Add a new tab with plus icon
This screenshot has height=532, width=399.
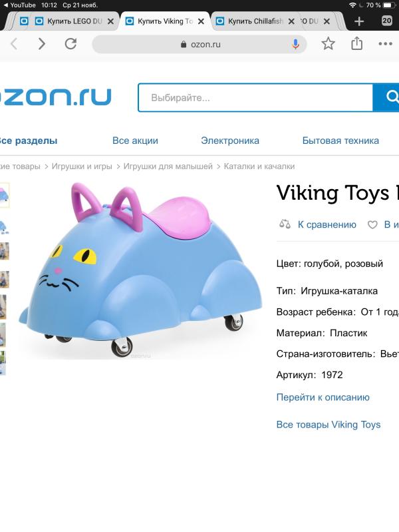[359, 21]
